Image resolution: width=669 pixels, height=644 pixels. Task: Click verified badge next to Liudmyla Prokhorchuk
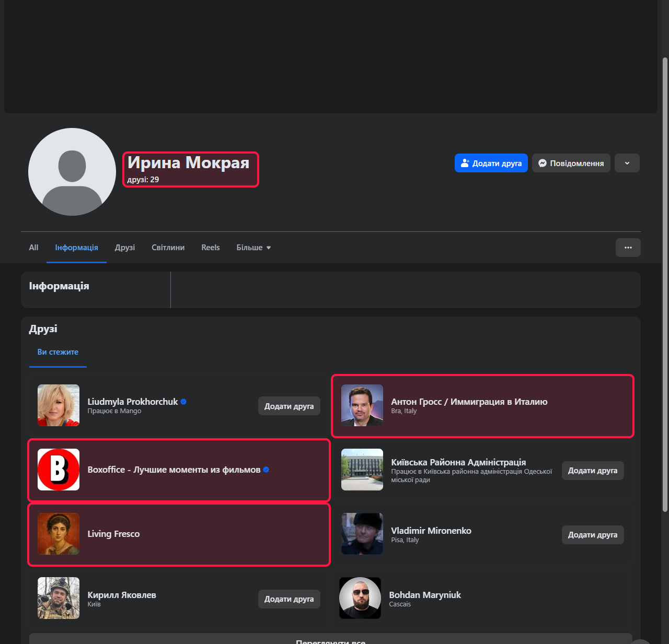183,402
